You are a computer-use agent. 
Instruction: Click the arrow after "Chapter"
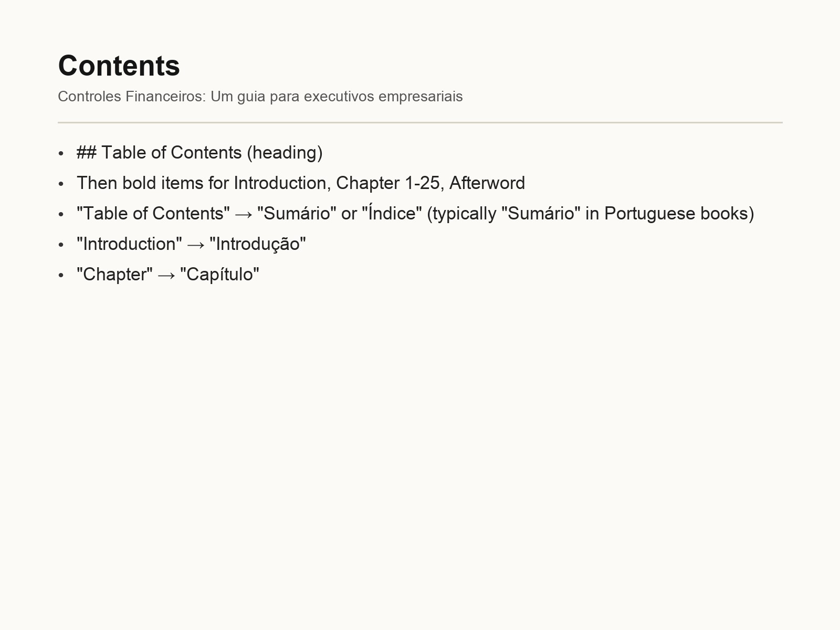click(166, 275)
